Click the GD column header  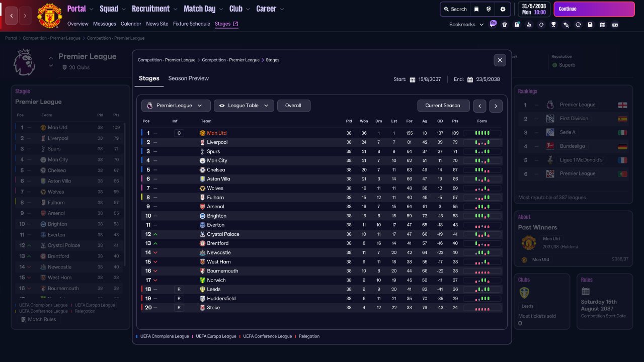[440, 121]
